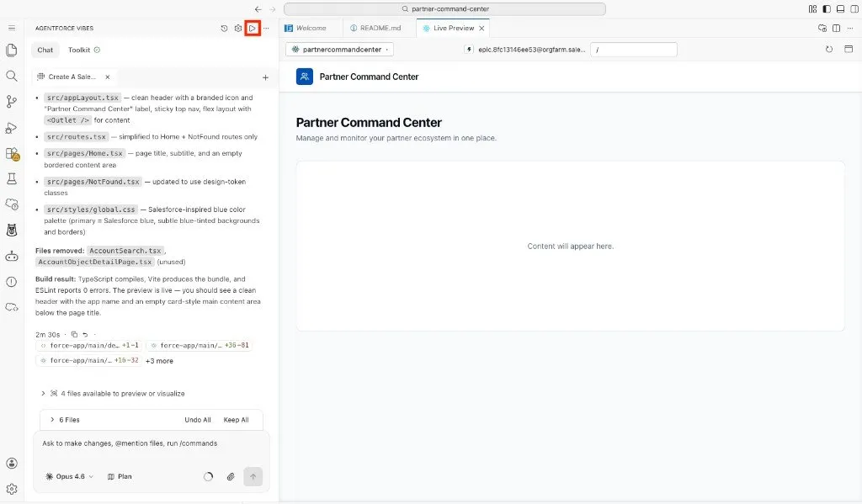Image resolution: width=862 pixels, height=504 pixels.
Task: Open the Source Control view
Action: tap(12, 102)
